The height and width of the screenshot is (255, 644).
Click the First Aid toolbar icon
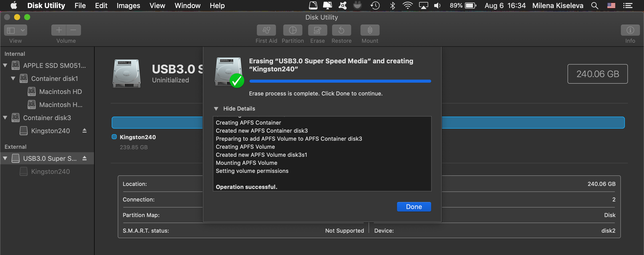click(266, 30)
